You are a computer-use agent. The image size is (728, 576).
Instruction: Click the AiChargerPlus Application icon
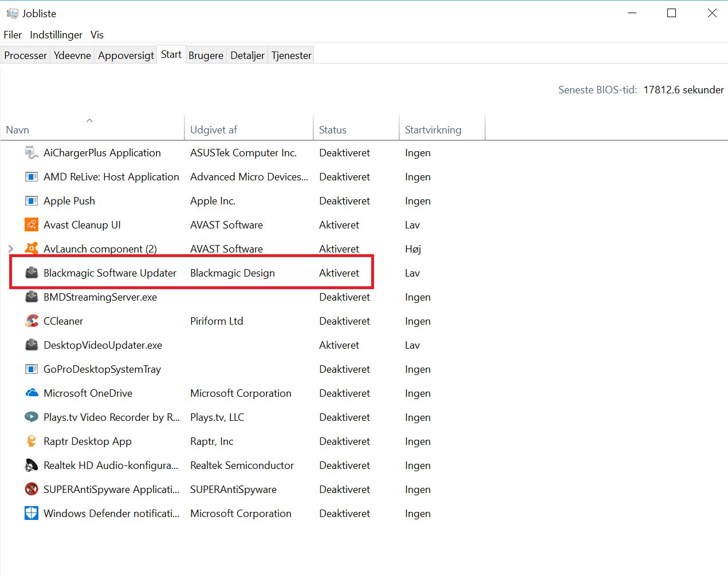(32, 153)
